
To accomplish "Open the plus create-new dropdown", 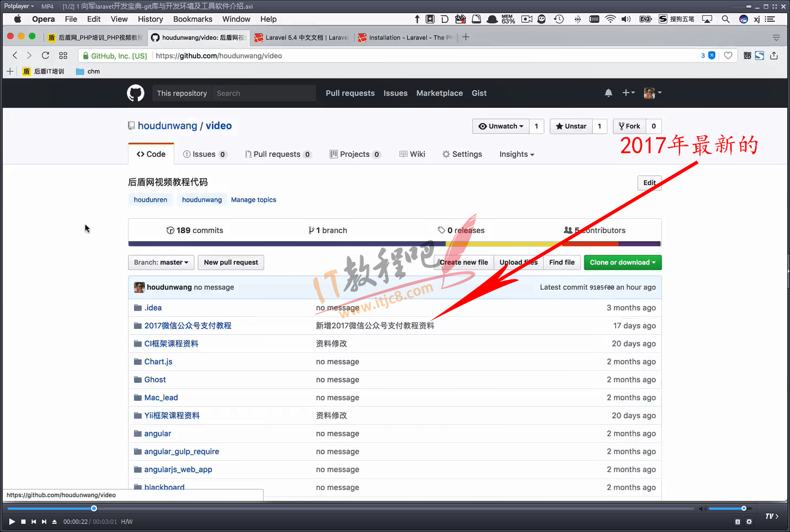I will (628, 93).
